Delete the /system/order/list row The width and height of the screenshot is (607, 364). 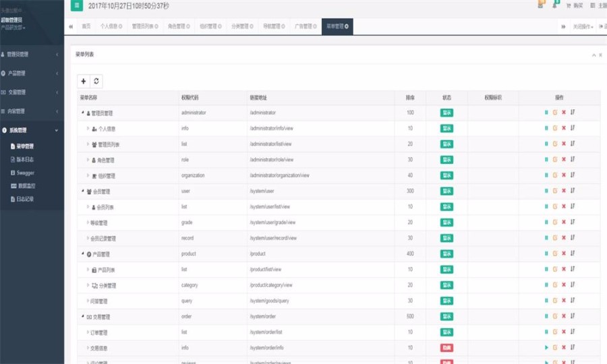(x=564, y=332)
